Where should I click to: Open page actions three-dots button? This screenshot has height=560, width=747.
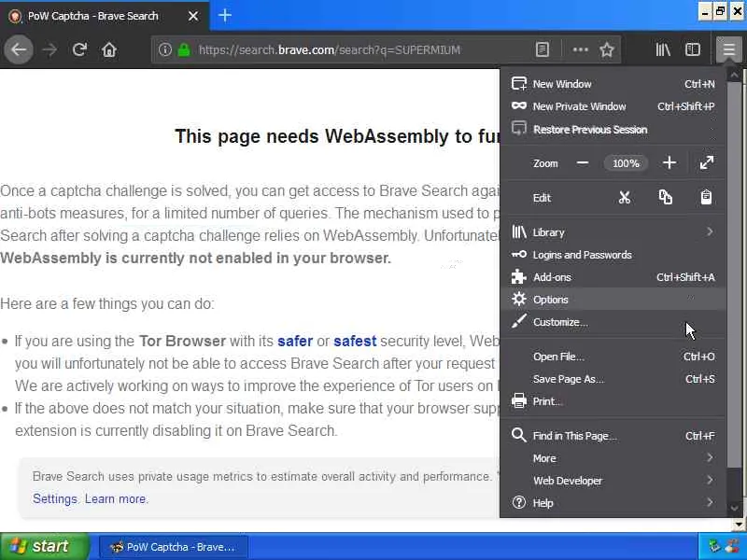pos(580,49)
